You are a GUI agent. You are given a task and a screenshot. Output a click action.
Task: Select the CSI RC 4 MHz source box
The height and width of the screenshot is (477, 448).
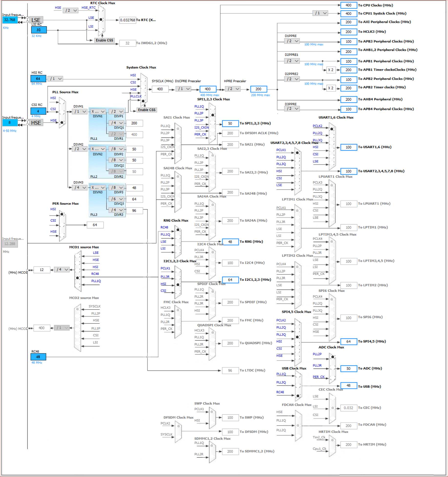(38, 111)
